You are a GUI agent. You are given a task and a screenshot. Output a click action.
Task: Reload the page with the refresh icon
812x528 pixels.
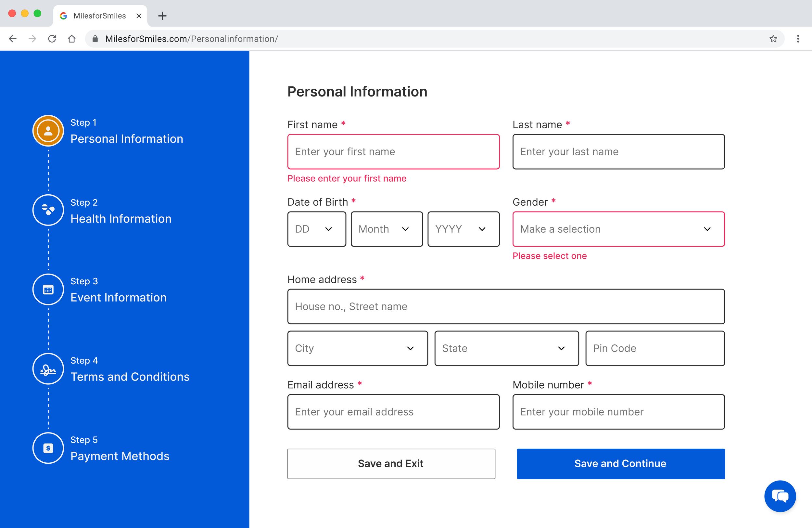[x=52, y=39]
